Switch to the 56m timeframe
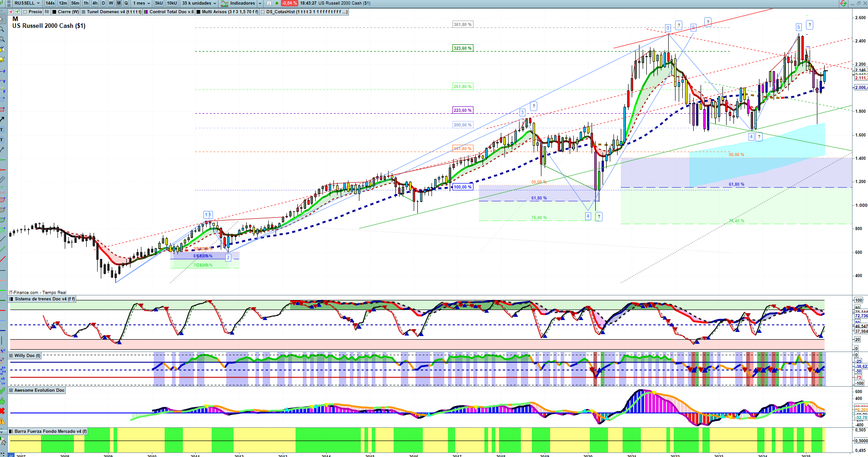The width and height of the screenshot is (868, 457). [x=75, y=3]
